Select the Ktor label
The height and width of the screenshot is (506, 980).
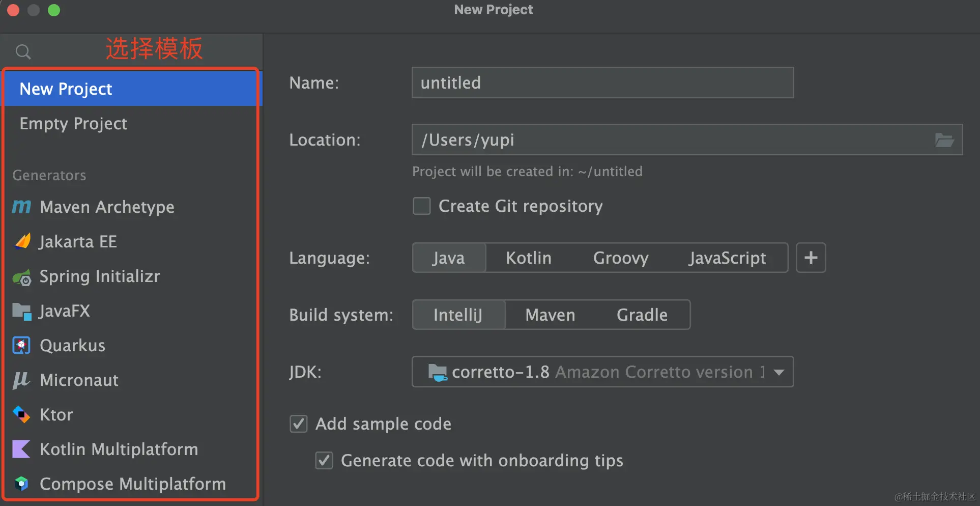tap(56, 414)
